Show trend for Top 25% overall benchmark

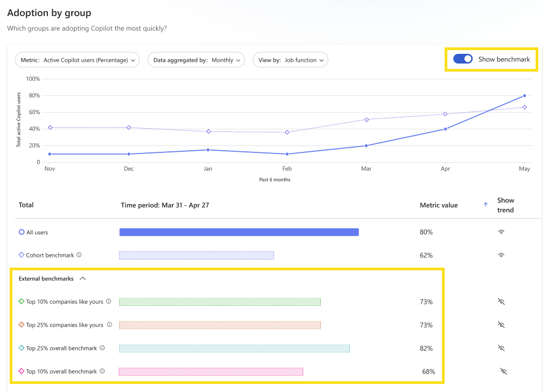(501, 348)
